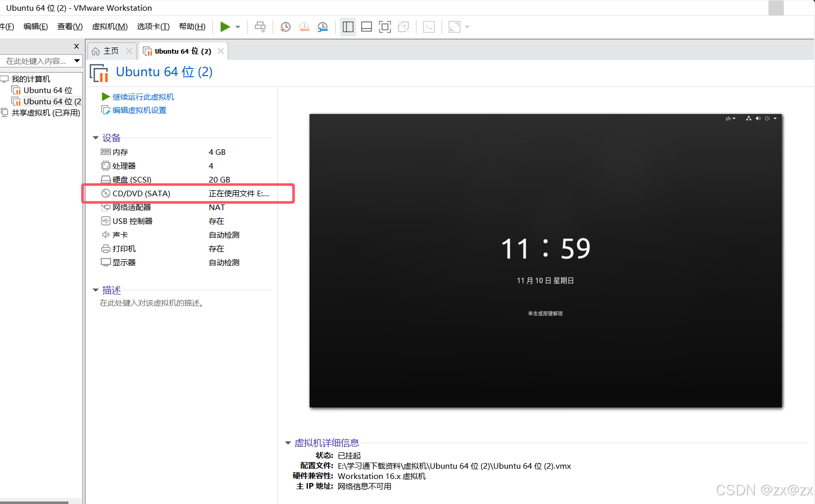Close the 主页 tab
The height and width of the screenshot is (504, 815).
pos(129,51)
